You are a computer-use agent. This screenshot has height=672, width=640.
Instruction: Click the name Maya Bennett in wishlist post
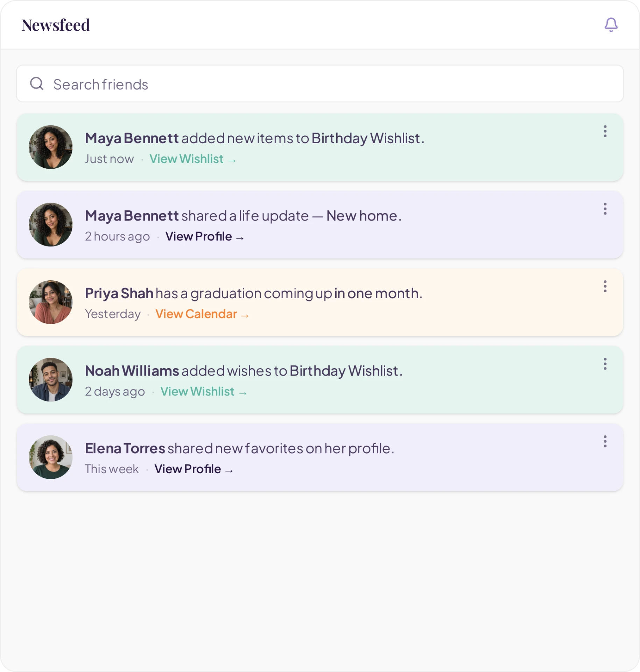point(132,139)
